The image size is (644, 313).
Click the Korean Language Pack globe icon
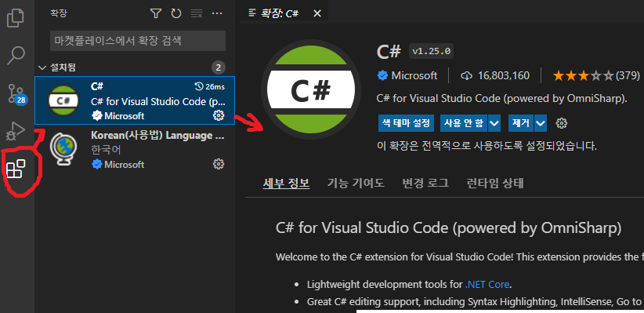click(63, 150)
